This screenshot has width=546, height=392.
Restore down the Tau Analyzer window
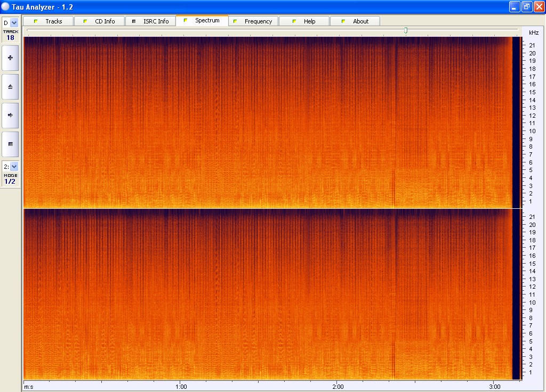coord(527,6)
